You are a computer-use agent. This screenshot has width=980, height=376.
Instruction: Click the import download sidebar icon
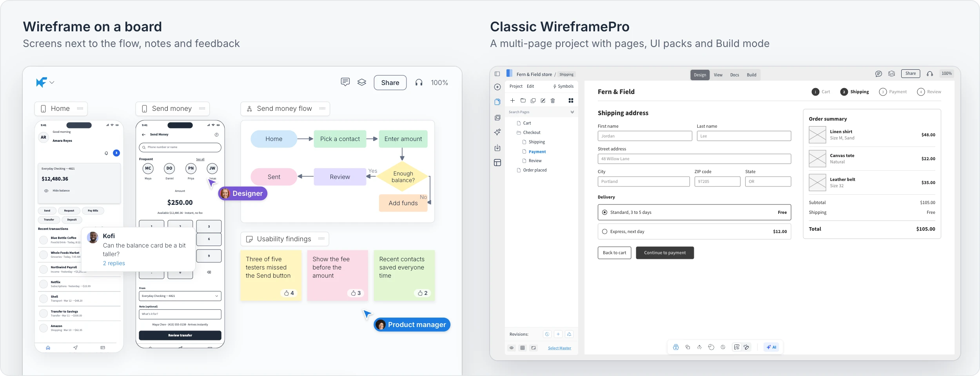pos(497,148)
